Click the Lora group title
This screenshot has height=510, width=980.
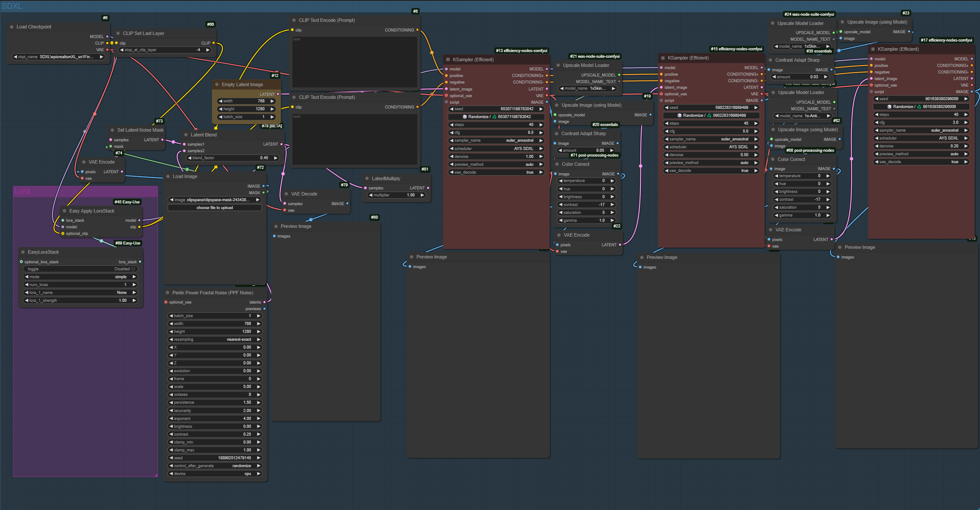click(x=22, y=191)
